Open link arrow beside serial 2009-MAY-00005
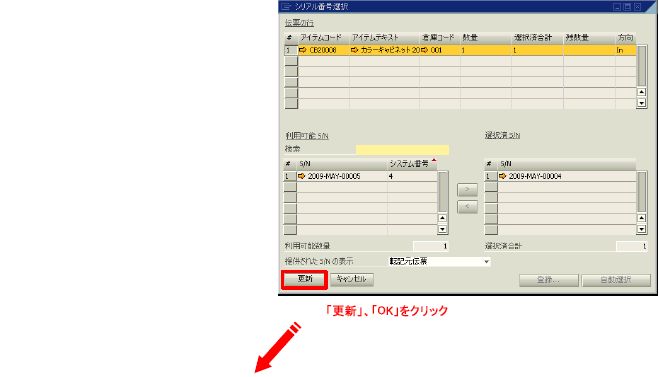 point(301,176)
